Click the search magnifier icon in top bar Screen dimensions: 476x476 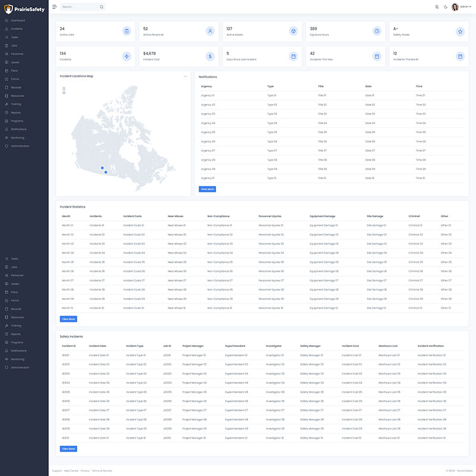101,7
